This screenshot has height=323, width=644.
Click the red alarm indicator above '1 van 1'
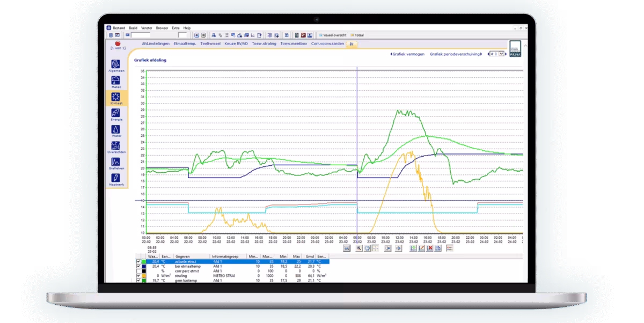click(118, 43)
